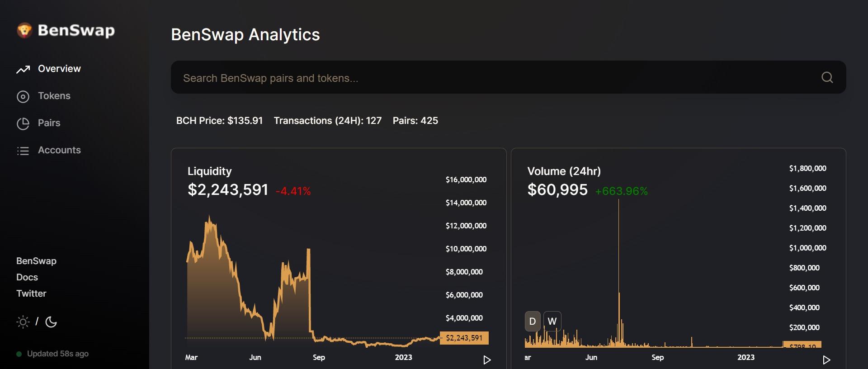Open the Pairs page
Screen dimensions: 868x369
[x=49, y=123]
